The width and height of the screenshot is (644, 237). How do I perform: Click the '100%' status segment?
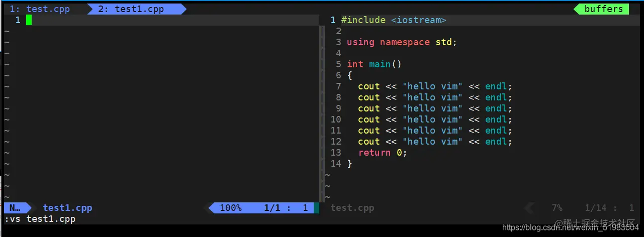[x=231, y=208]
